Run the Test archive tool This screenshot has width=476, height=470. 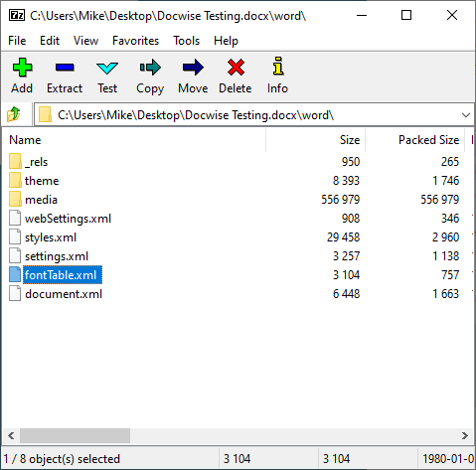coord(107,68)
